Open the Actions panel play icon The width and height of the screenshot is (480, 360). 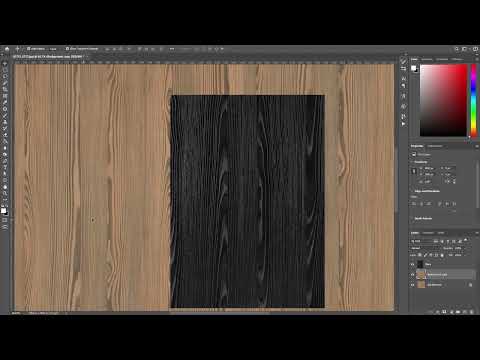(x=403, y=124)
